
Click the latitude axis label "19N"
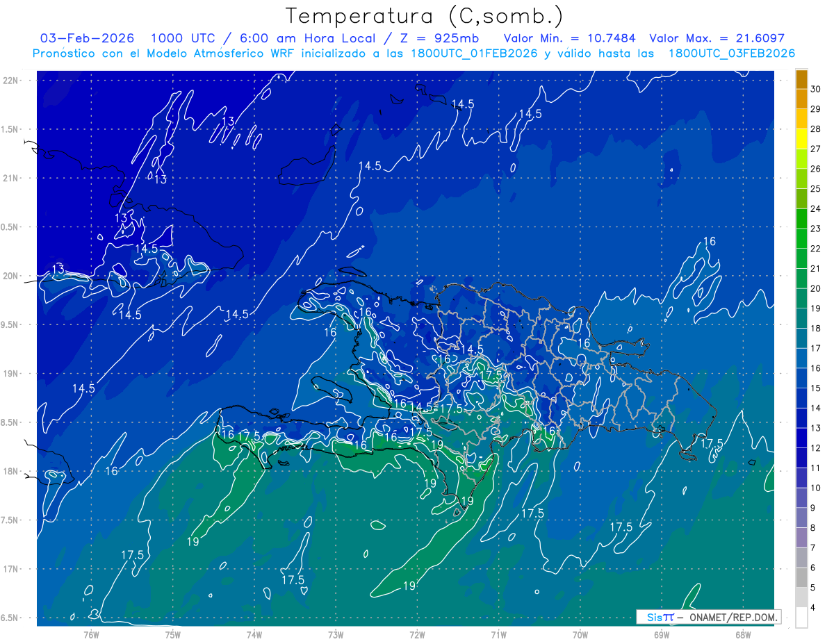pyautogui.click(x=11, y=374)
